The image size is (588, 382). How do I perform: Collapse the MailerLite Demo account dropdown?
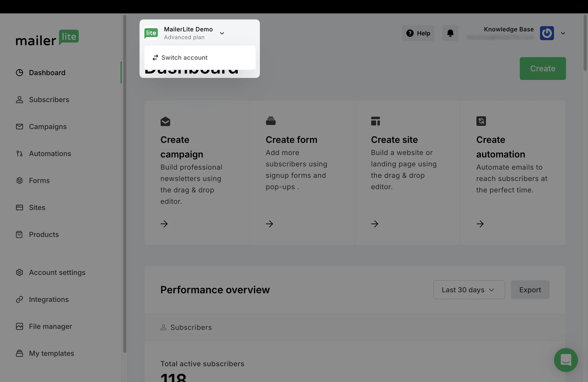tap(222, 33)
